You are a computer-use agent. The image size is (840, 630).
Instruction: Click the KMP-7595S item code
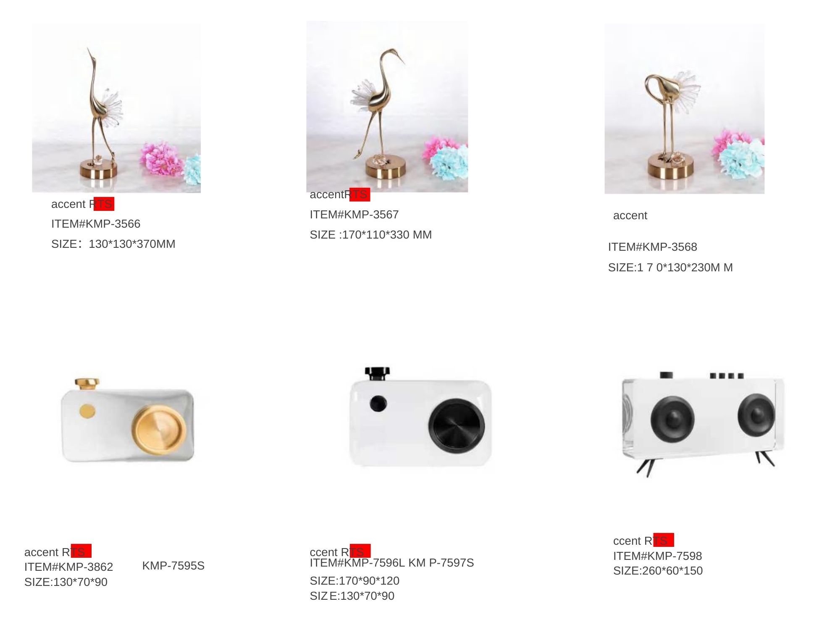[173, 566]
